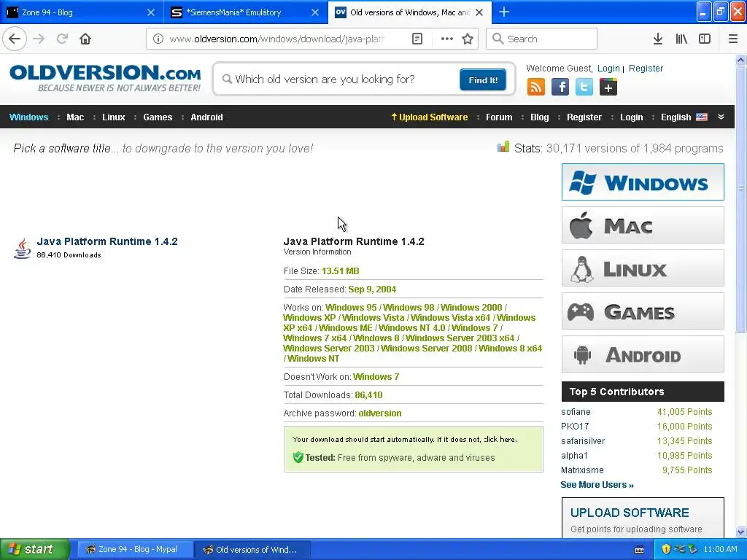Click the OLDVERSION.COM logo

pos(105,78)
